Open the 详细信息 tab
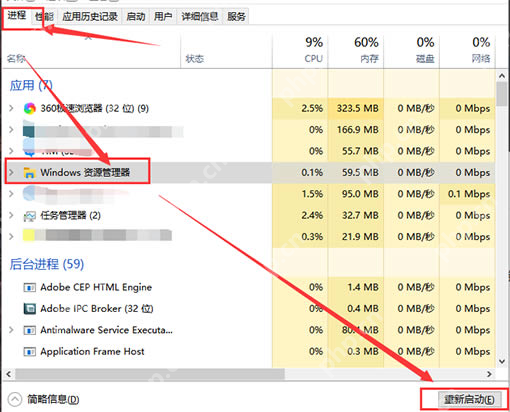The height and width of the screenshot is (412, 510). click(200, 16)
